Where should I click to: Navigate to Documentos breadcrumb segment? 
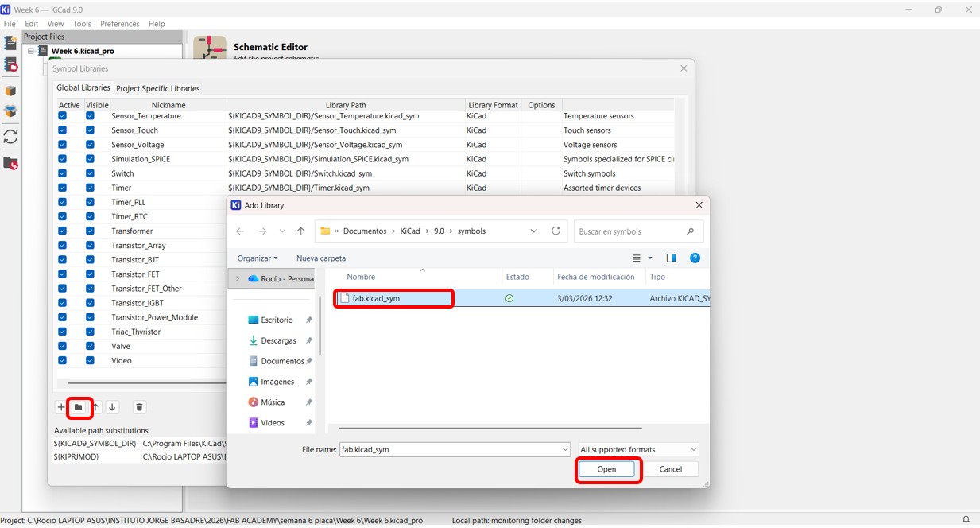pyautogui.click(x=365, y=231)
